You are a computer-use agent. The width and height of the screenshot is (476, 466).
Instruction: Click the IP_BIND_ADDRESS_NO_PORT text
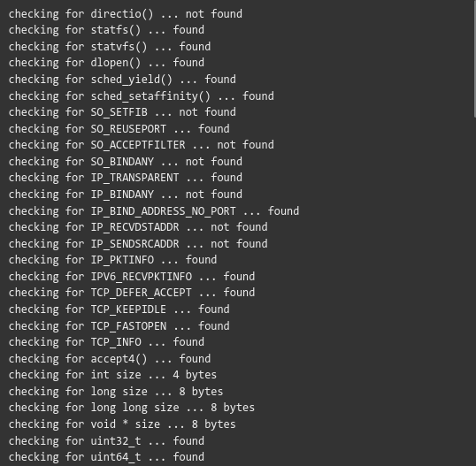tap(164, 211)
